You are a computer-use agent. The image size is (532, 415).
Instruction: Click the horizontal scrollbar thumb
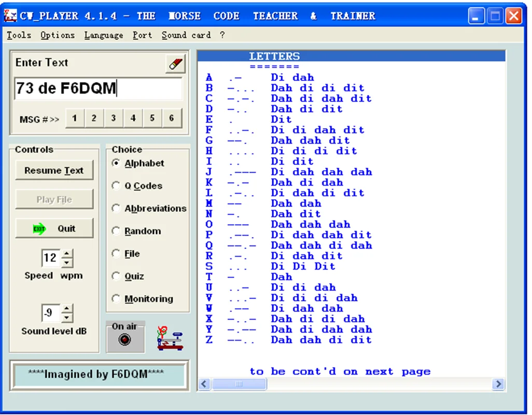tap(239, 384)
